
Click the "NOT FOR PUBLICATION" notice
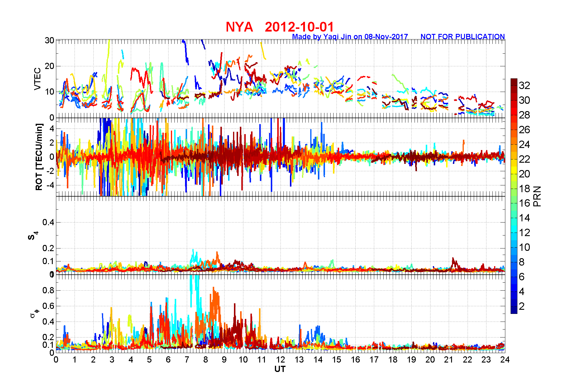[463, 37]
